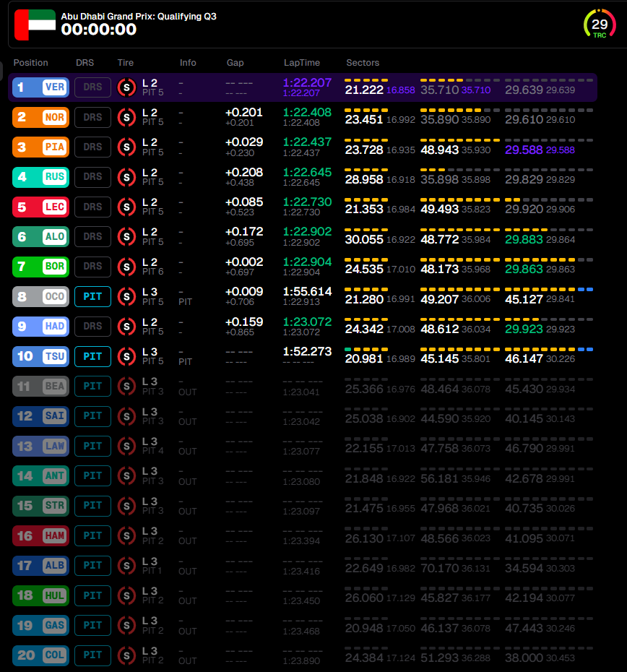Image resolution: width=627 pixels, height=672 pixels.
Task: Click best lap 1:23.041 in BEA row
Action: (301, 392)
